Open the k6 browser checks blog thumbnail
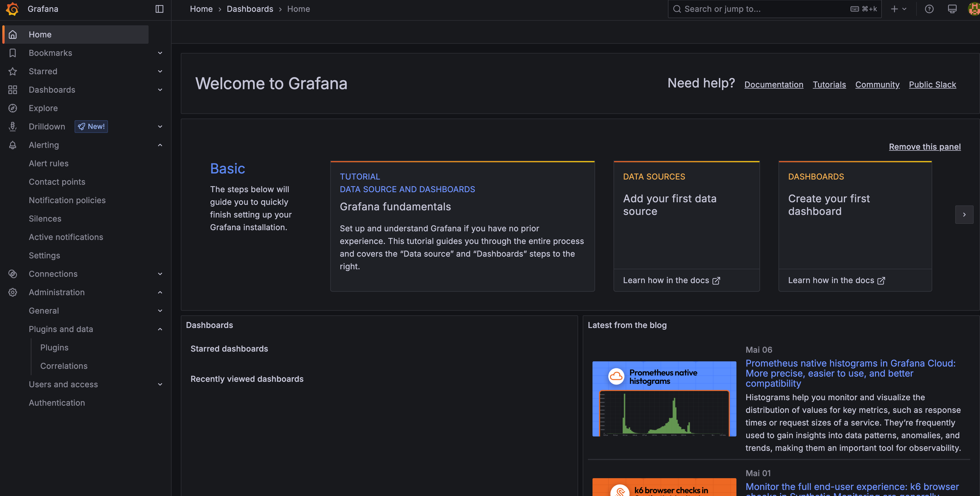Screen dimensions: 980x496 click(664, 487)
